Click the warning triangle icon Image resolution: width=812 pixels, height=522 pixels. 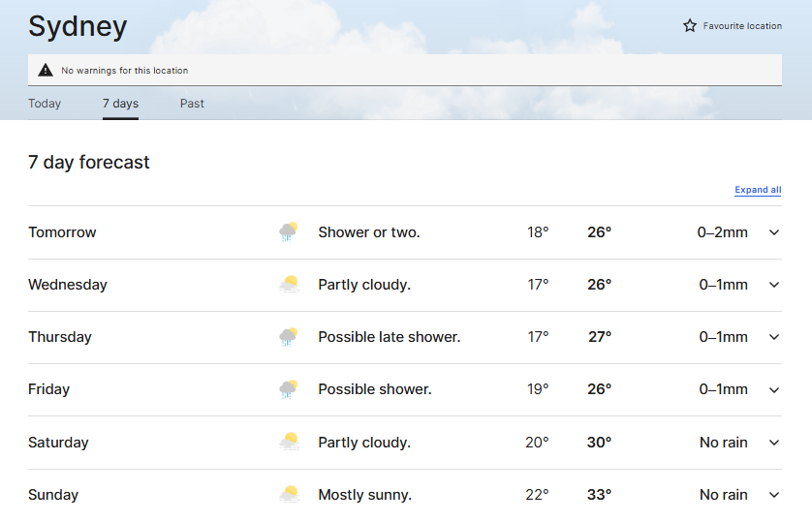46,70
